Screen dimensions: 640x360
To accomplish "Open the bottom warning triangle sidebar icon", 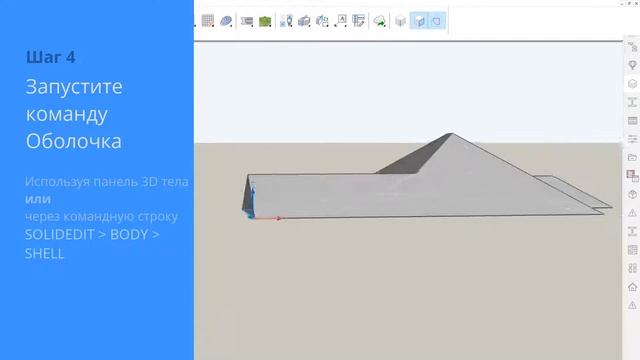I will tap(632, 305).
